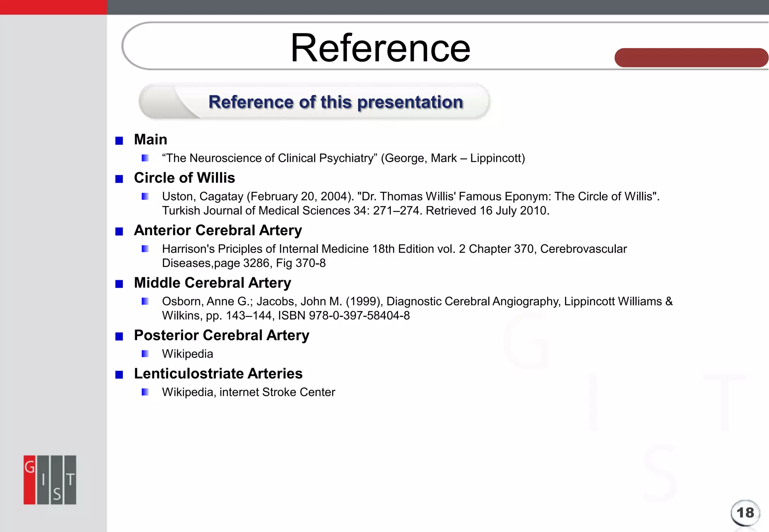
Task: Click the "Osborn, Anne G.; Jacobs, John M." citation
Action: [417, 301]
